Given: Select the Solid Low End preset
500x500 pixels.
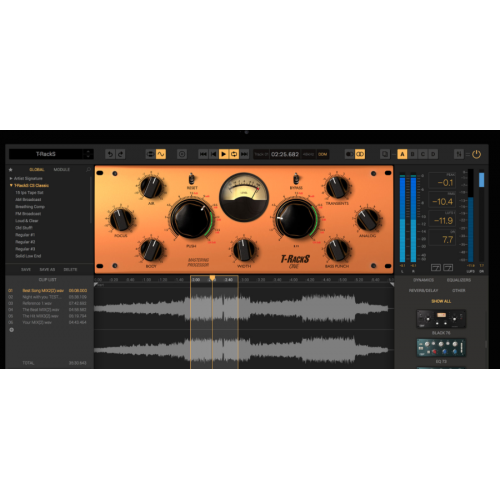Looking at the screenshot, I should point(28,256).
